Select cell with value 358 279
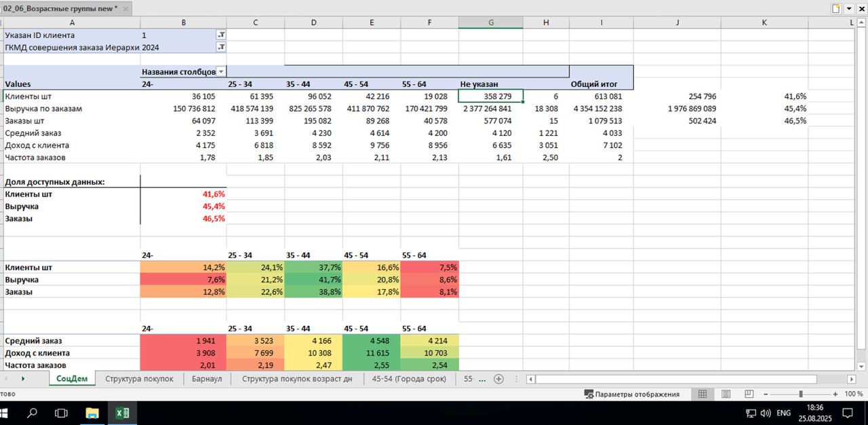Viewport: 868px width, 425px height. click(x=490, y=96)
